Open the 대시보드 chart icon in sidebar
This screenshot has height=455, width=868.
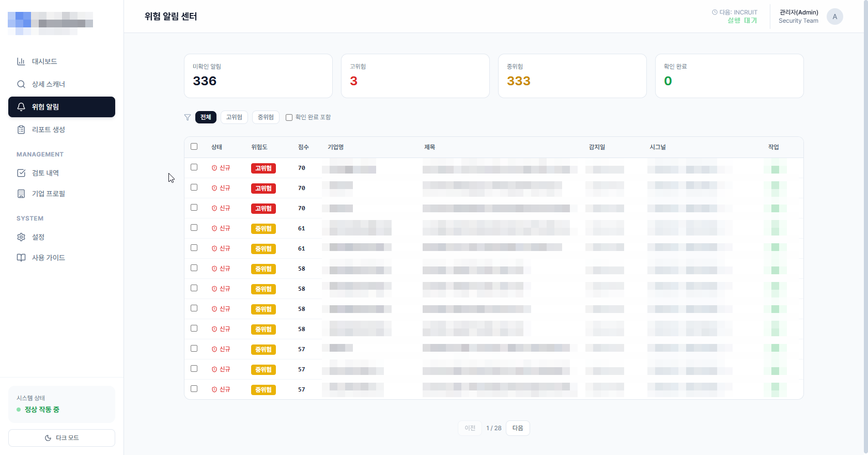pyautogui.click(x=21, y=61)
